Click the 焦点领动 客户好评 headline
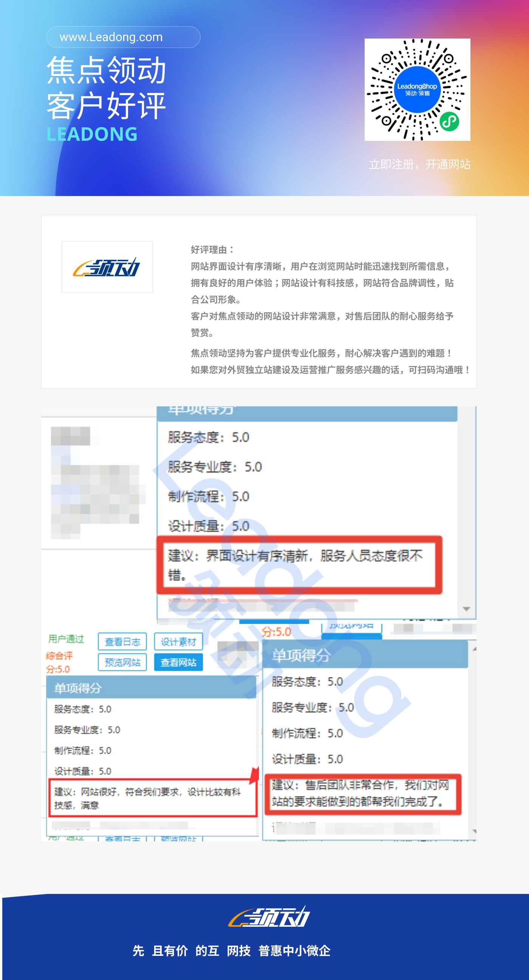Screen dimensions: 529x980 click(106, 88)
